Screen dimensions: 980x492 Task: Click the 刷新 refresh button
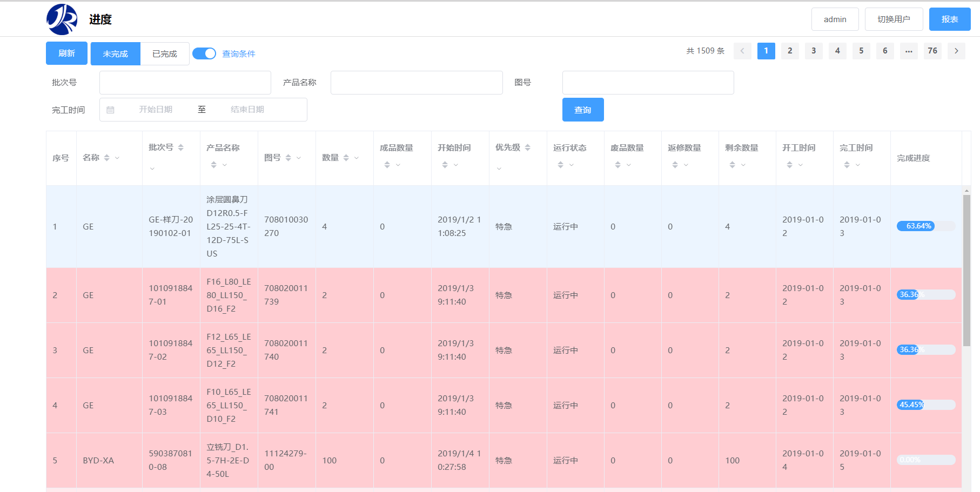click(66, 53)
